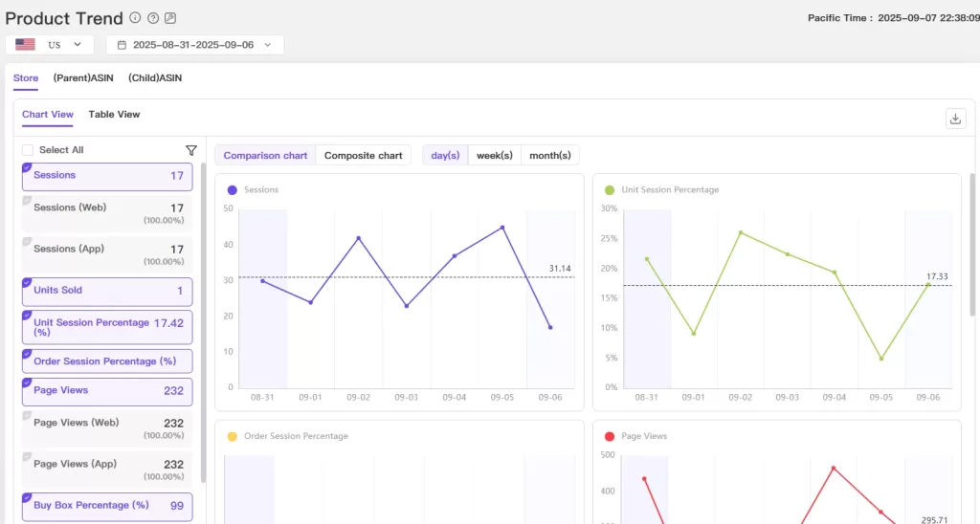The image size is (980, 524).
Task: Toggle Order Session Percentage (%) metric
Action: 107,361
